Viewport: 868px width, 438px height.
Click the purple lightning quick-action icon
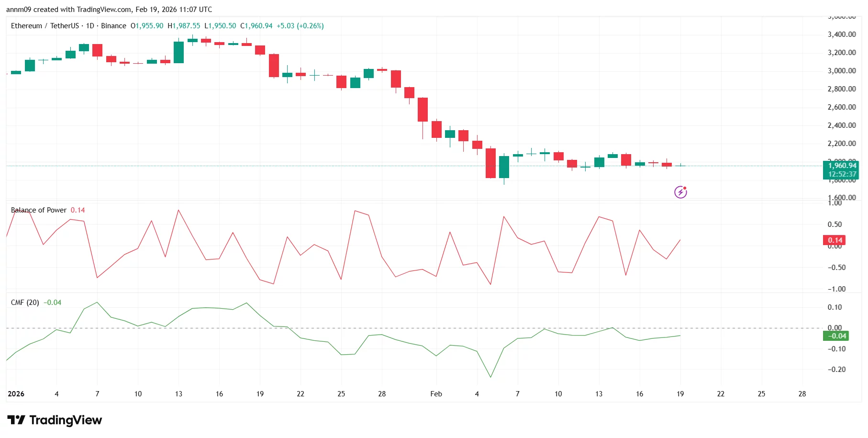point(680,191)
